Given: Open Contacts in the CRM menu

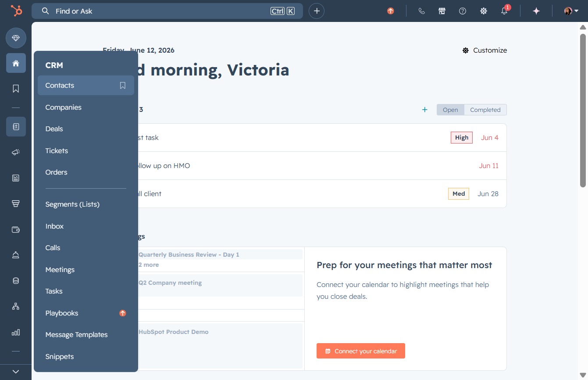Looking at the screenshot, I should tap(86, 85).
